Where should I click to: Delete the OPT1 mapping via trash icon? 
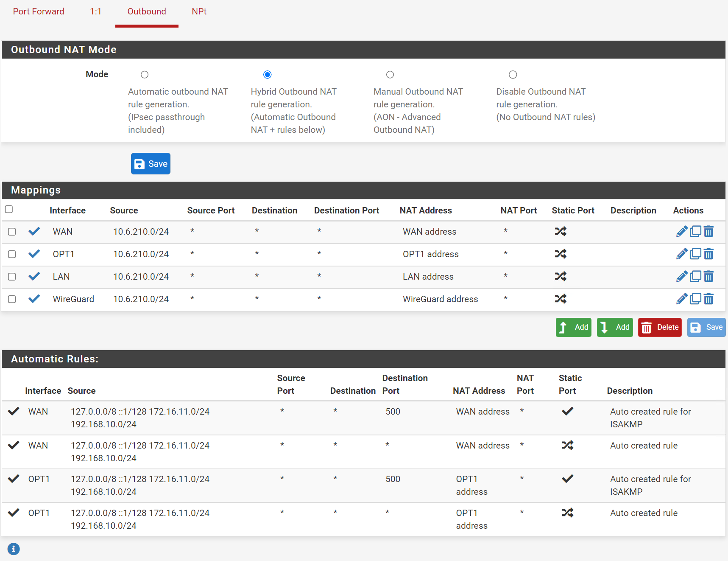point(708,254)
